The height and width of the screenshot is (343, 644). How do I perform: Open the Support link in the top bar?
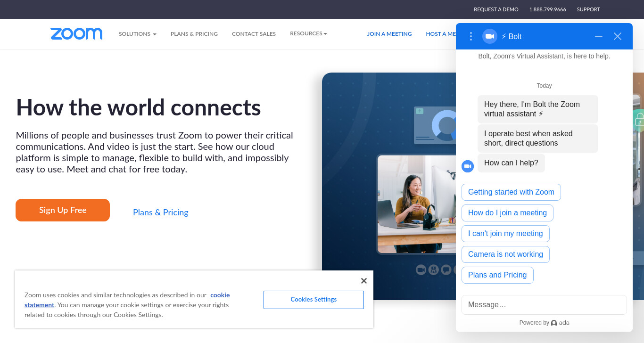[588, 9]
